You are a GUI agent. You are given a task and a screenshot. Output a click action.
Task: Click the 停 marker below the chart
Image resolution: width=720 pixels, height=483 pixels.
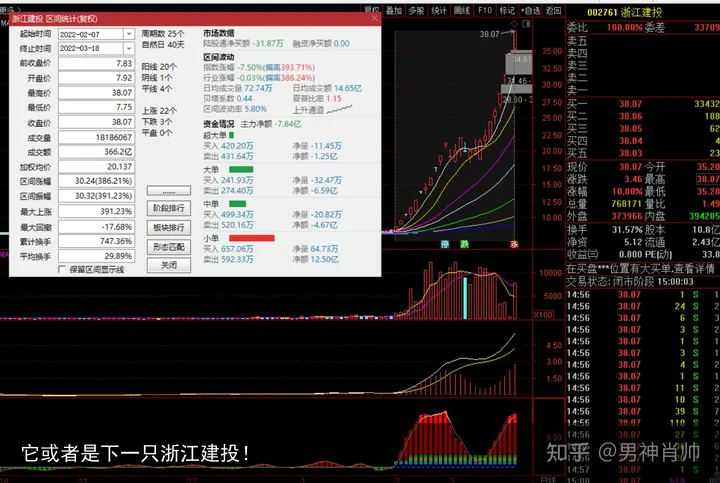[445, 244]
